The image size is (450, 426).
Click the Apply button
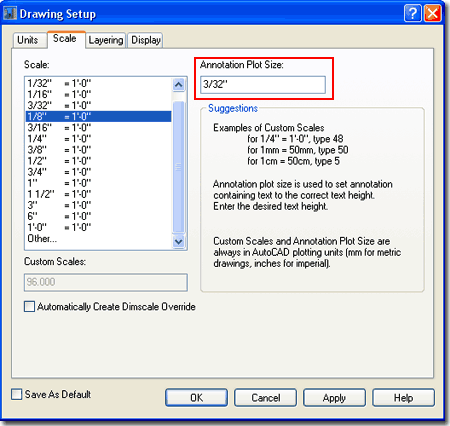(x=334, y=397)
